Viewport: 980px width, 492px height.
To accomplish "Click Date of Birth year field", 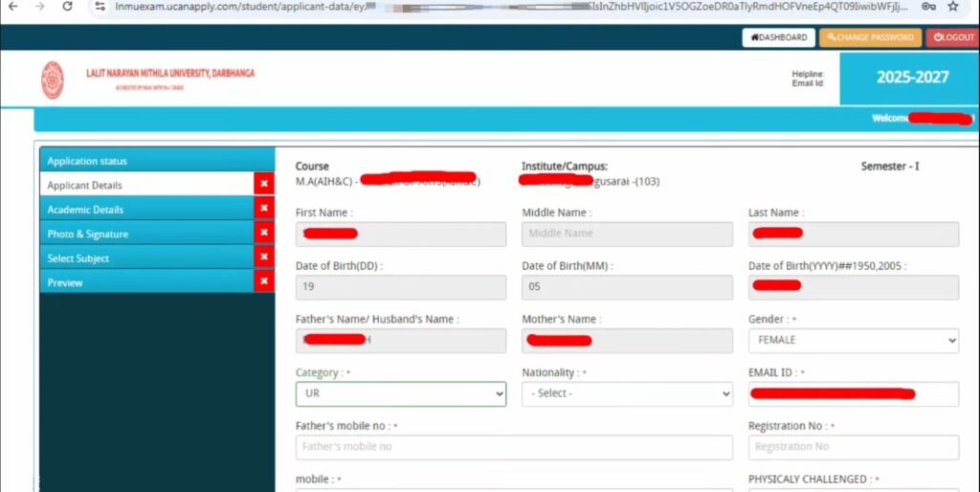I will pyautogui.click(x=853, y=287).
